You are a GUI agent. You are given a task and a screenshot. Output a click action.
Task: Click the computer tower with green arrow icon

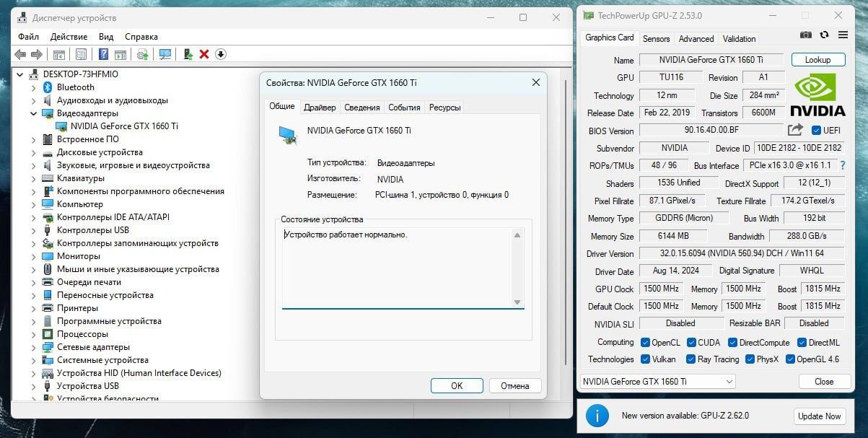point(188,54)
